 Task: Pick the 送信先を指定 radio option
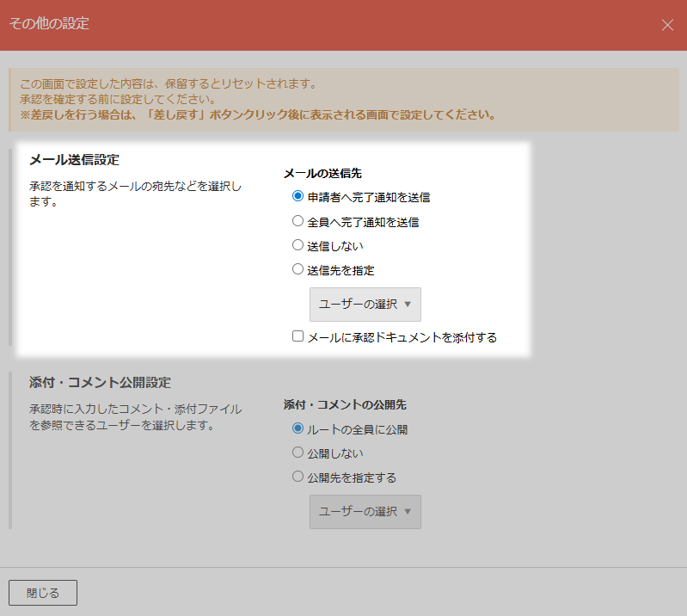(298, 269)
